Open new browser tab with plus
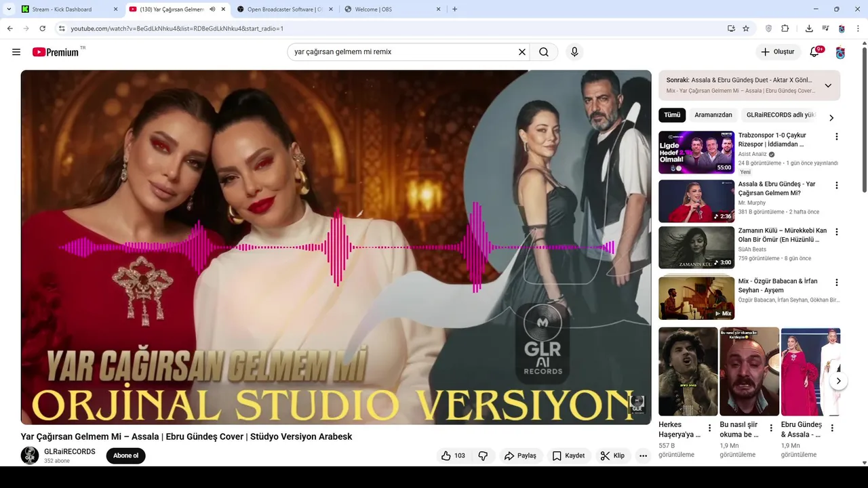 click(x=454, y=9)
